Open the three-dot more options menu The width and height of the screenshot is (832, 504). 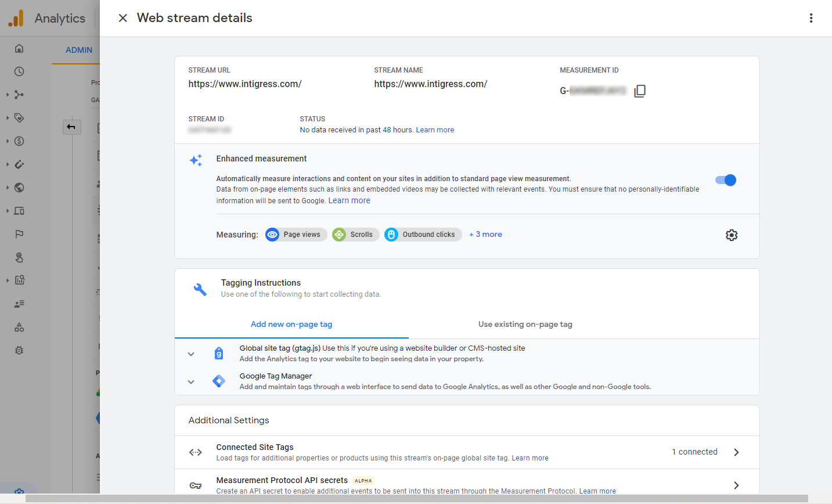pos(811,18)
